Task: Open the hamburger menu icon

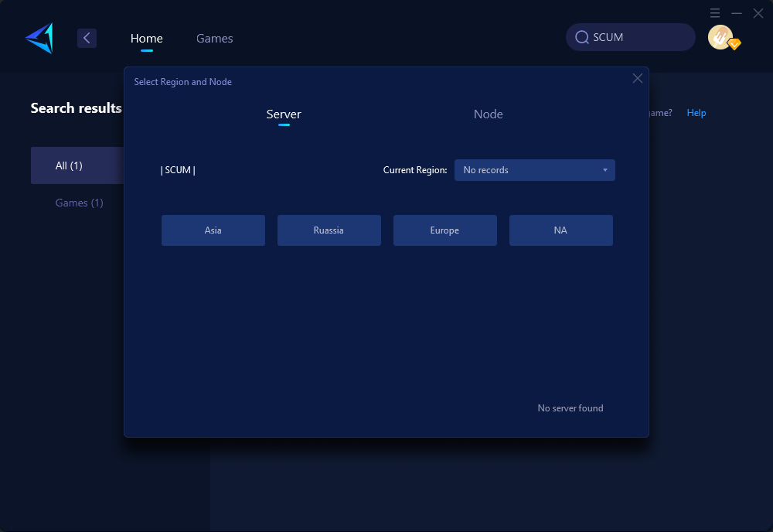Action: pos(715,13)
